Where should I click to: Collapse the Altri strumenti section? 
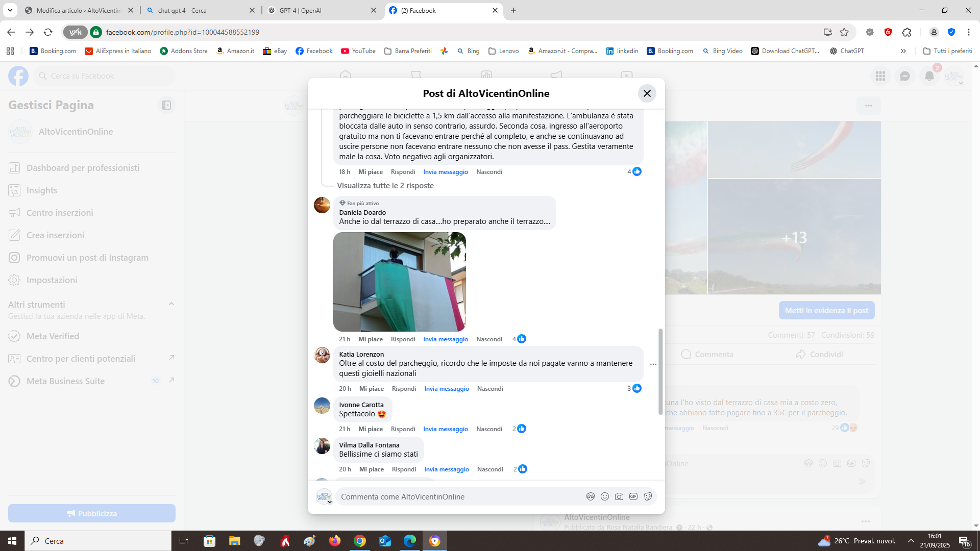tap(171, 304)
